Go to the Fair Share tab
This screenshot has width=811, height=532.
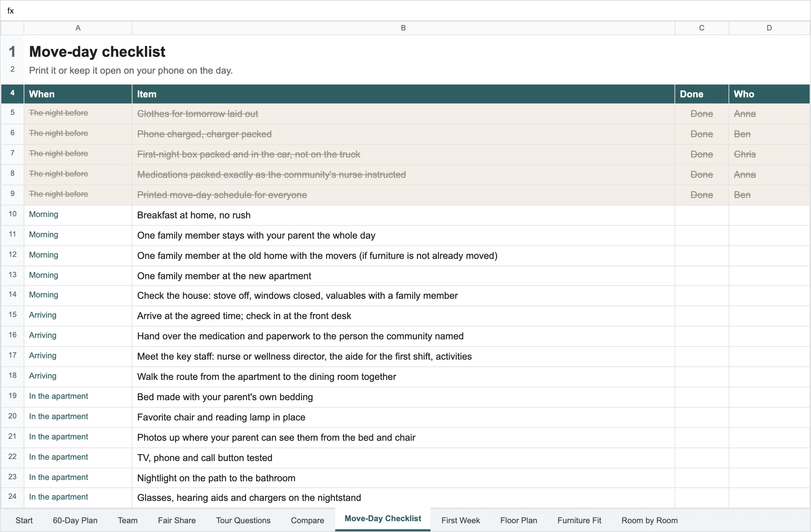click(176, 521)
